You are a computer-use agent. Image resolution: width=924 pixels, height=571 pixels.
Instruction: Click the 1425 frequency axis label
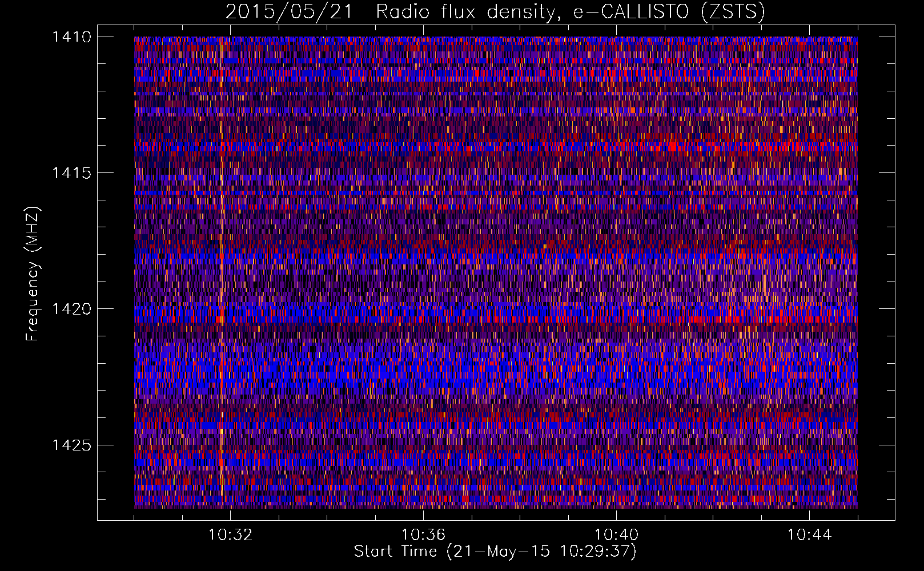click(x=71, y=445)
